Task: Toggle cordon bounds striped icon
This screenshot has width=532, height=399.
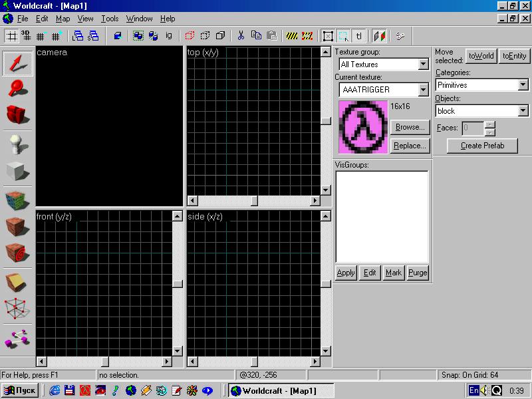Action: 291,36
